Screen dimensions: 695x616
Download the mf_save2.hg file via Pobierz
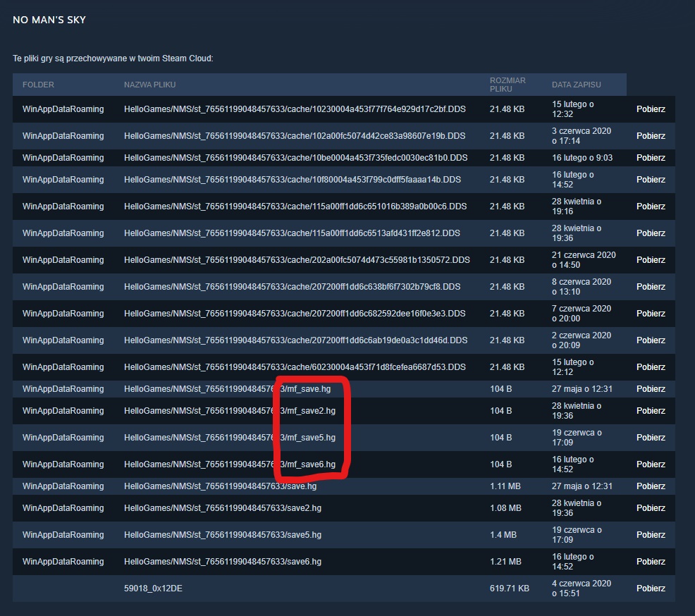click(x=650, y=411)
